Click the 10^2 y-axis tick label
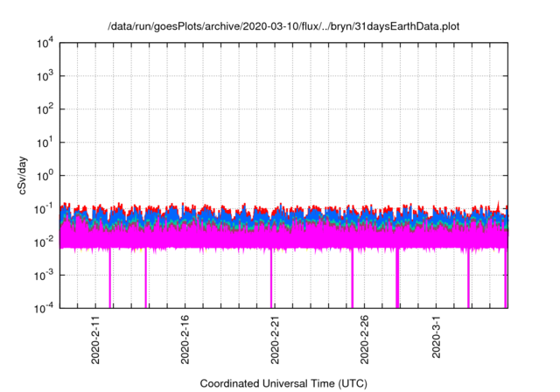The image size is (560, 392). click(x=45, y=109)
